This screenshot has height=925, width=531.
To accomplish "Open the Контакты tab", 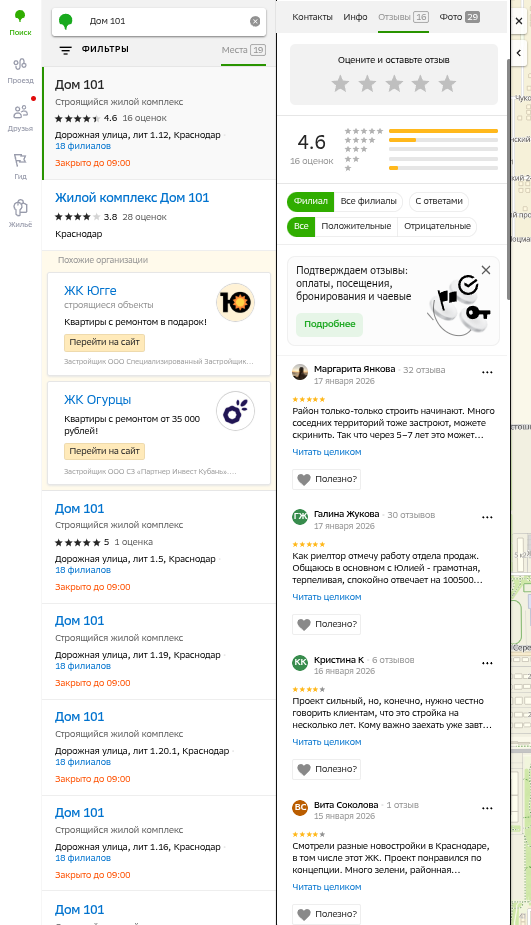I will [x=312, y=17].
